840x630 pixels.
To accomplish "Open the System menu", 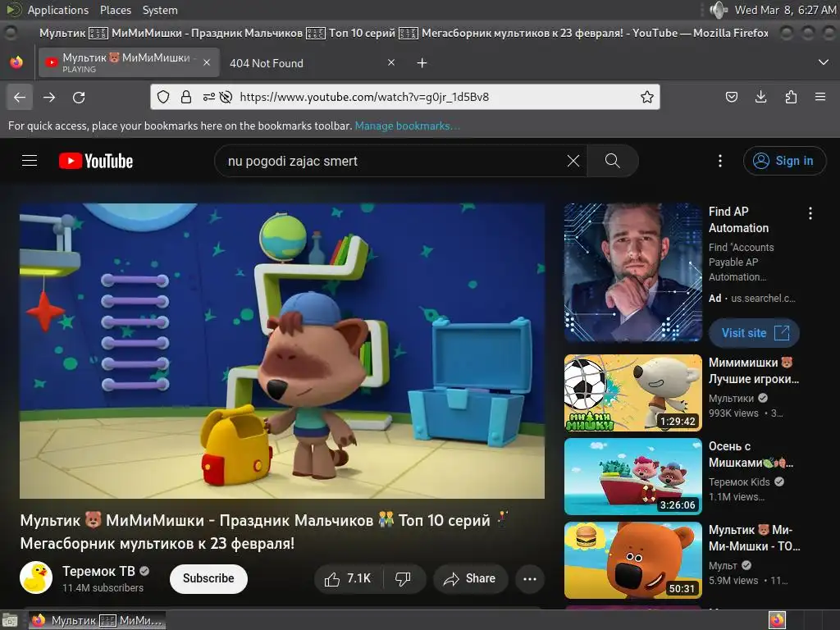I will [160, 10].
